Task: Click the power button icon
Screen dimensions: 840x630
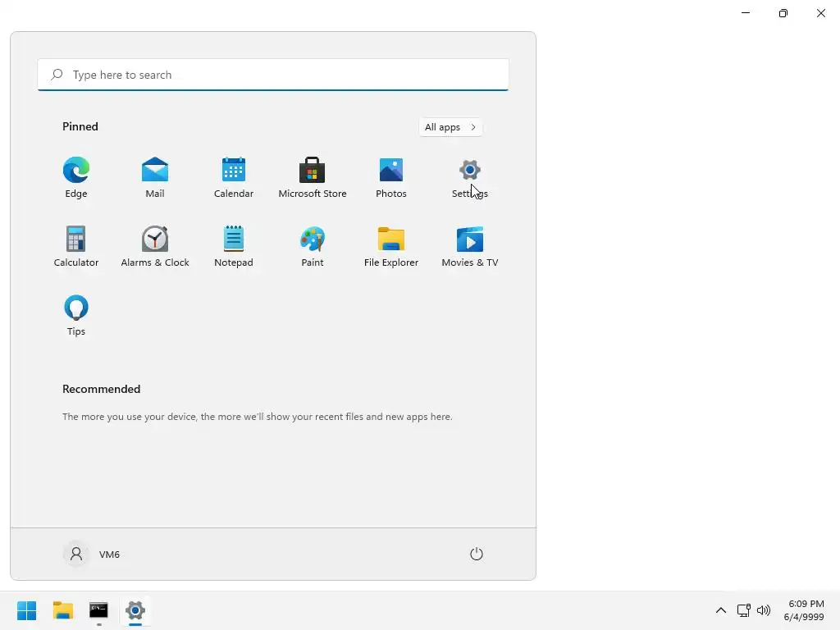Action: click(x=477, y=554)
